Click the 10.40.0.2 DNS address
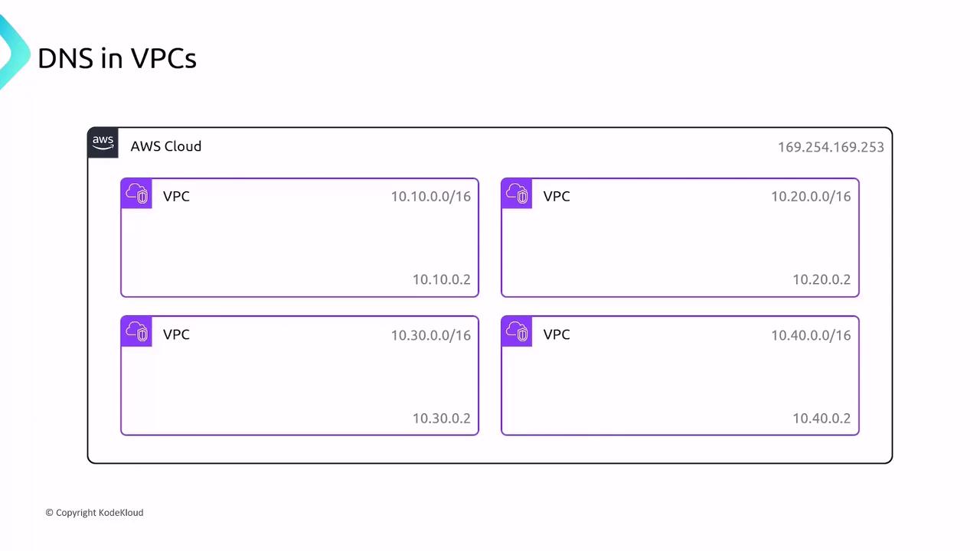The image size is (980, 551). [x=822, y=418]
